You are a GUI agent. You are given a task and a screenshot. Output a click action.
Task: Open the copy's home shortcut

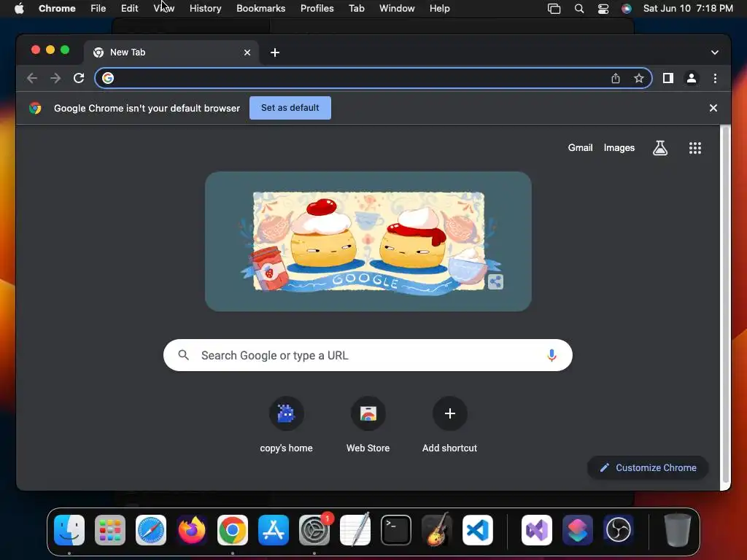tap(286, 413)
